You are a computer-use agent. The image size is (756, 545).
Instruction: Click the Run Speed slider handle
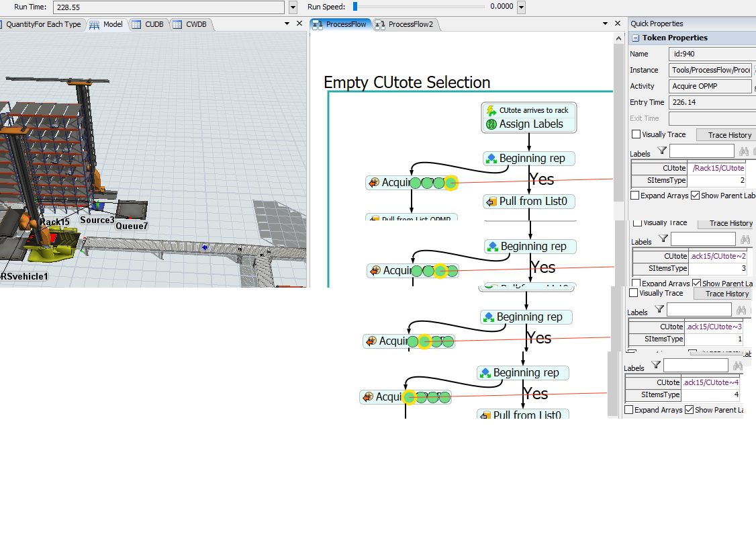click(355, 7)
